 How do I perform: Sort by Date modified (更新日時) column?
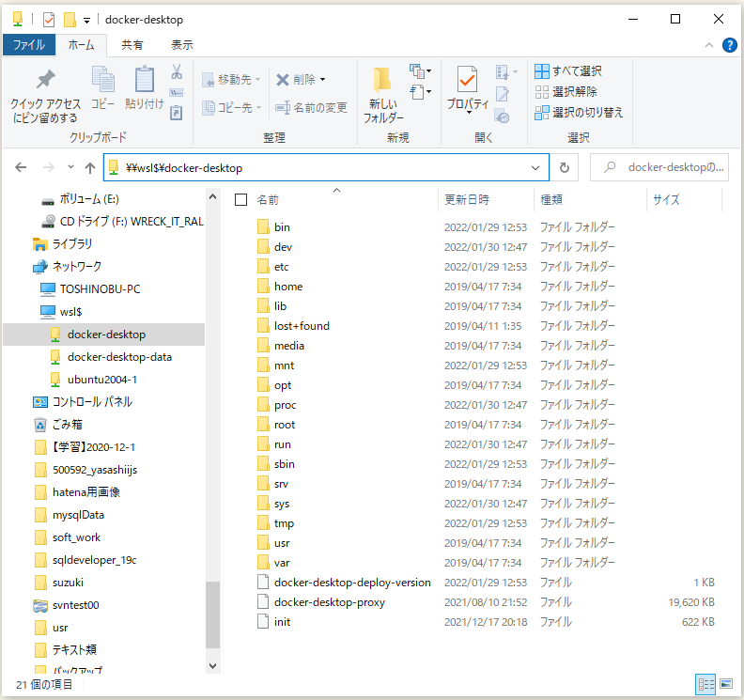tap(467, 200)
